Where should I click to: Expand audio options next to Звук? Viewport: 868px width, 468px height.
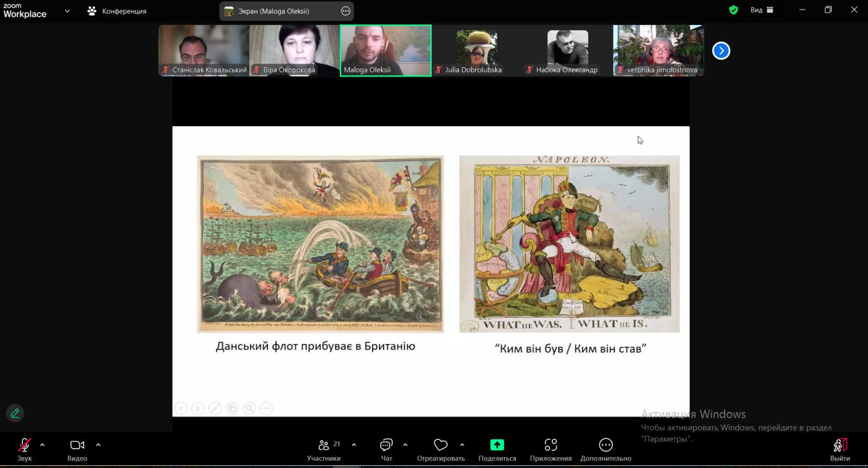coord(42,445)
